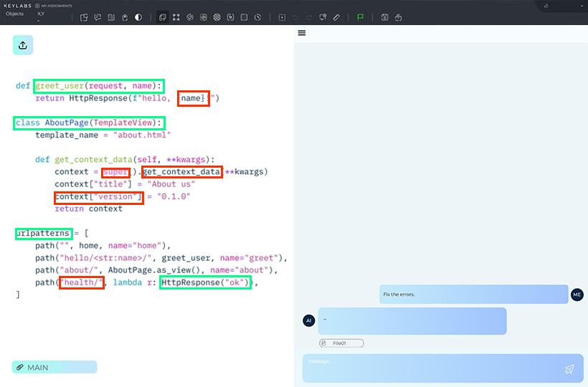Type in the Message input field
588x387 pixels.
click(430, 368)
